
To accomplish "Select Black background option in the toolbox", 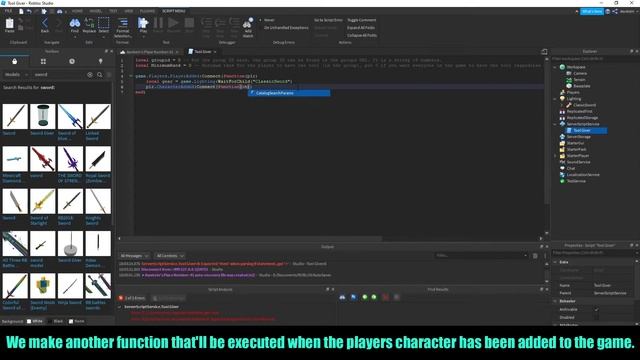I will [x=55, y=321].
